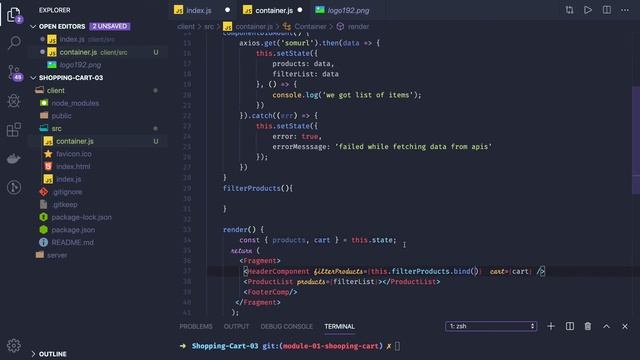This screenshot has width=640, height=360.
Task: Open the Output panel tab
Action: click(236, 327)
